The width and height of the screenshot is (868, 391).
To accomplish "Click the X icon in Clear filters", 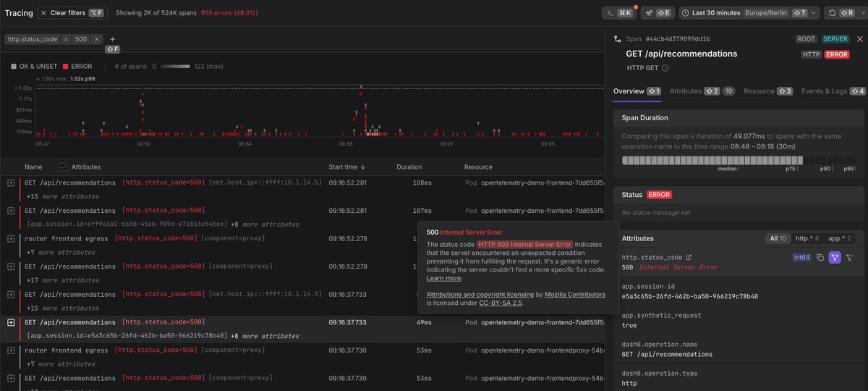I will pyautogui.click(x=44, y=13).
